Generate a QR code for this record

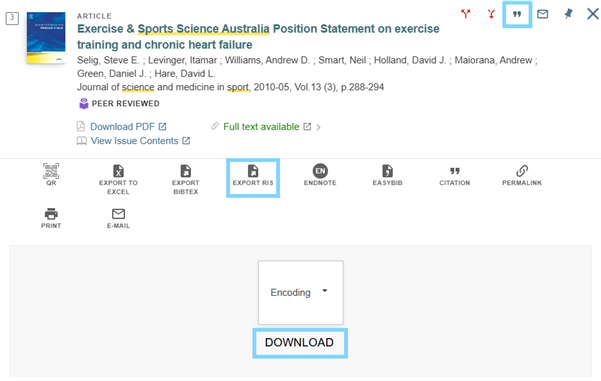click(51, 174)
